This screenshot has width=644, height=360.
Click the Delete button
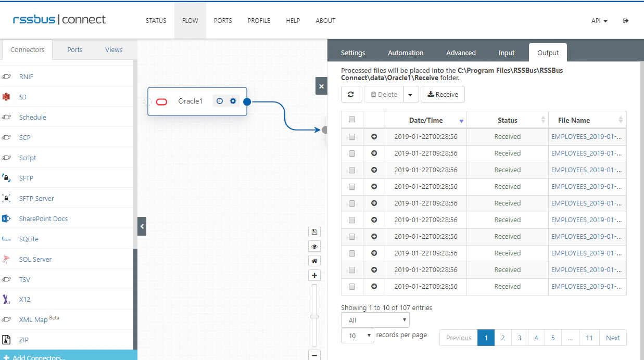[384, 94]
